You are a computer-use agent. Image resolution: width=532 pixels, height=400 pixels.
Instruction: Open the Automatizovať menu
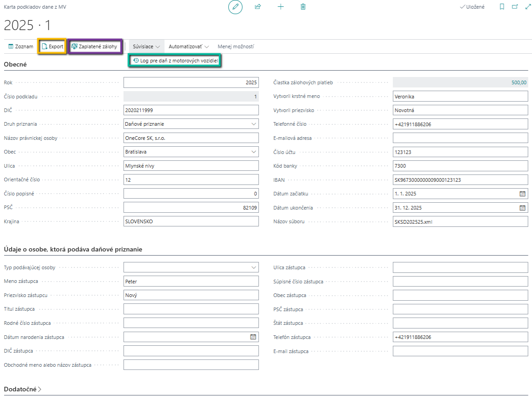click(188, 46)
